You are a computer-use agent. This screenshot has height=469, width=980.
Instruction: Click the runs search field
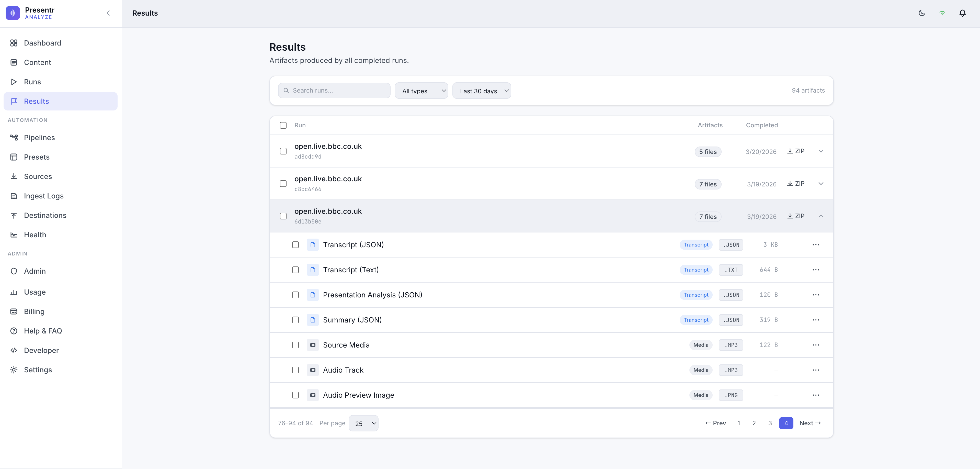(x=334, y=91)
